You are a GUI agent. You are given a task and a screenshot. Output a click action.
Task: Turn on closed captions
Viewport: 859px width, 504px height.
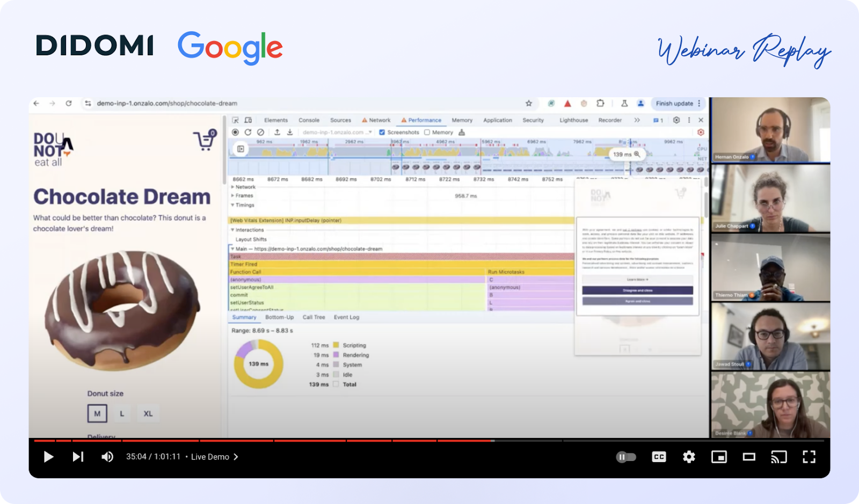point(659,457)
